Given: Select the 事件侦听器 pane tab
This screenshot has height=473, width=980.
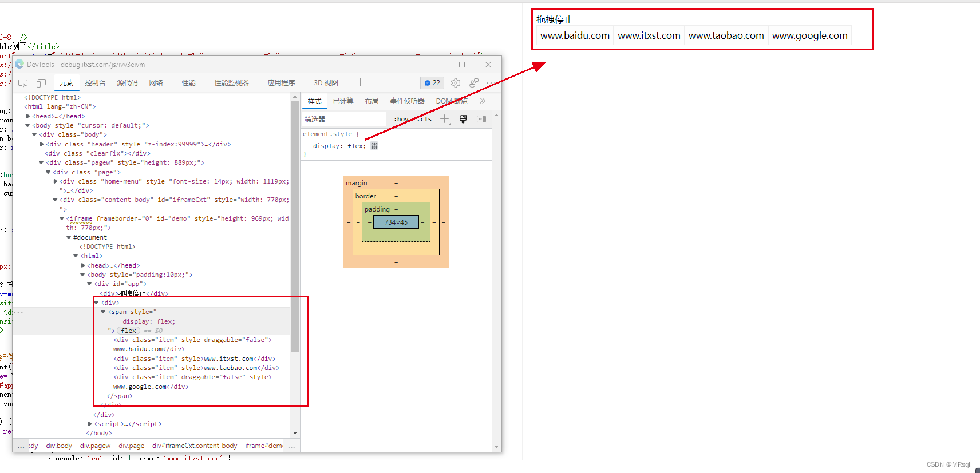Looking at the screenshot, I should (407, 101).
